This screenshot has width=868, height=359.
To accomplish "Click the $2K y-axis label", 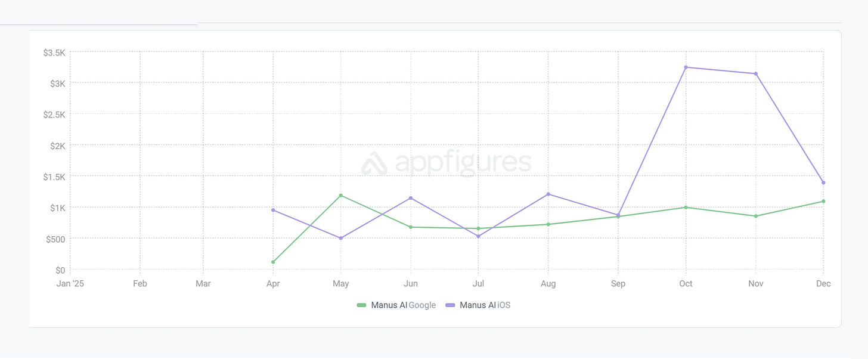I will [x=58, y=146].
